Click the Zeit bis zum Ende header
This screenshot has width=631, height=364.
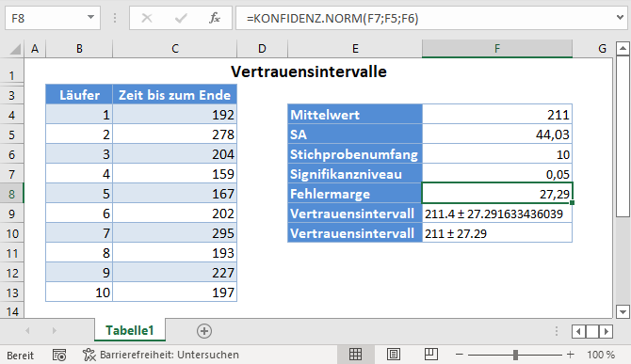click(x=174, y=95)
